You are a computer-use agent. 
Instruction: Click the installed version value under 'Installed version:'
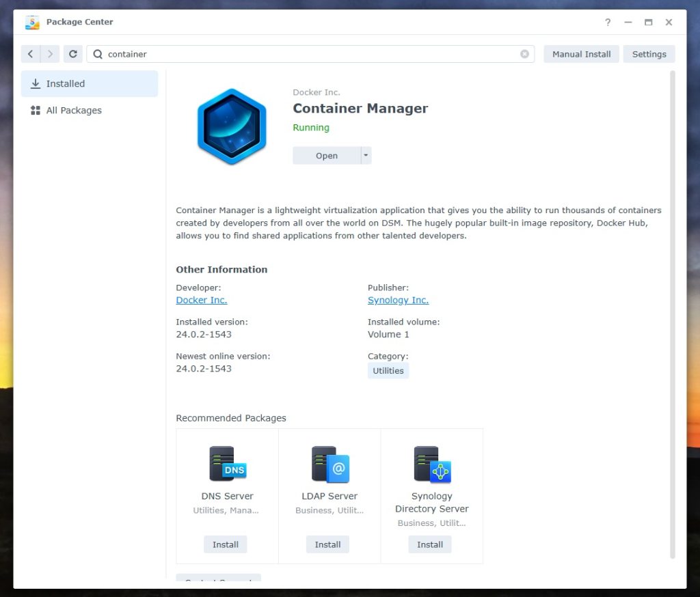tap(204, 334)
